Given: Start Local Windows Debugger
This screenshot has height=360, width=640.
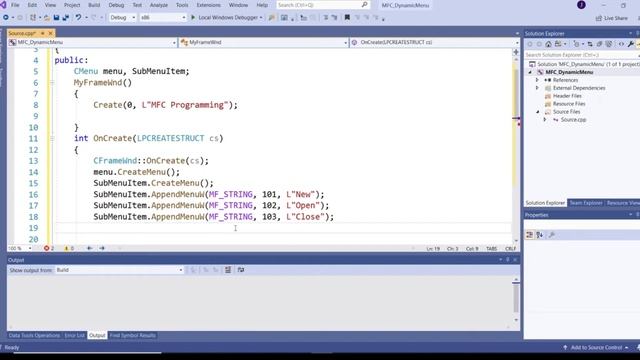Looking at the screenshot, I should tap(227, 18).
